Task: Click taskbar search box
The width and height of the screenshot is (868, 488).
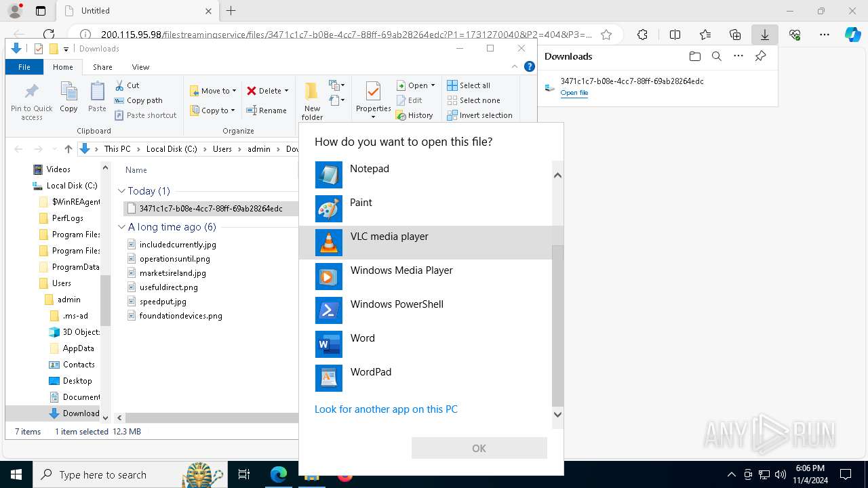Action: pyautogui.click(x=131, y=474)
